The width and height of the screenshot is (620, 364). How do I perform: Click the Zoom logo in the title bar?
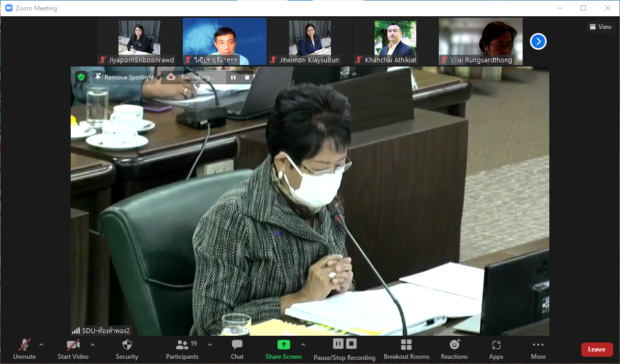pos(9,8)
